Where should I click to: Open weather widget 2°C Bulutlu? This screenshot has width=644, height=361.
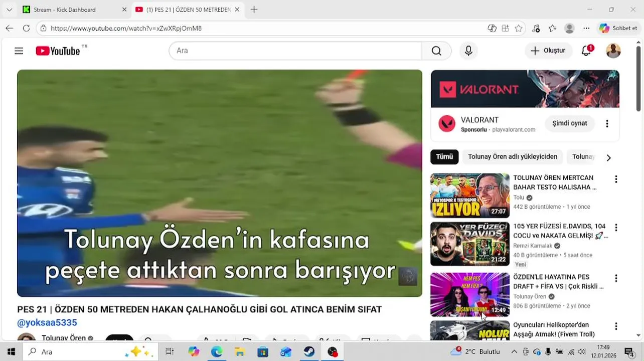pyautogui.click(x=475, y=352)
